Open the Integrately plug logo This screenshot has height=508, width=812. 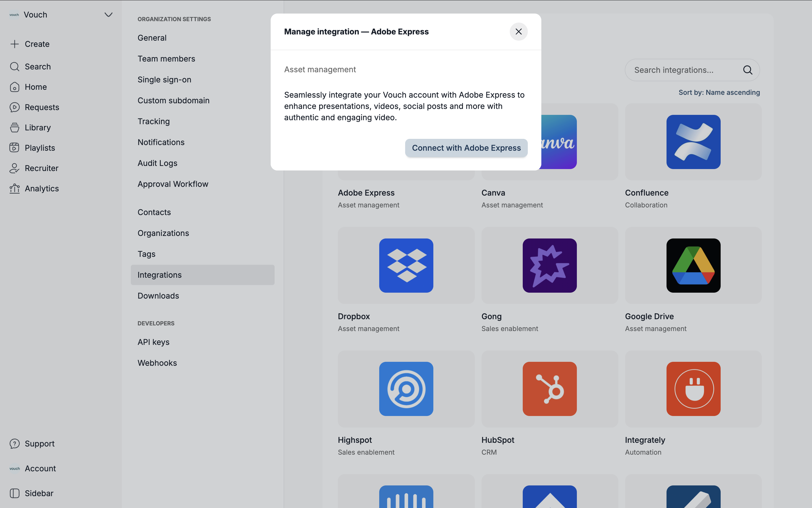pos(693,389)
